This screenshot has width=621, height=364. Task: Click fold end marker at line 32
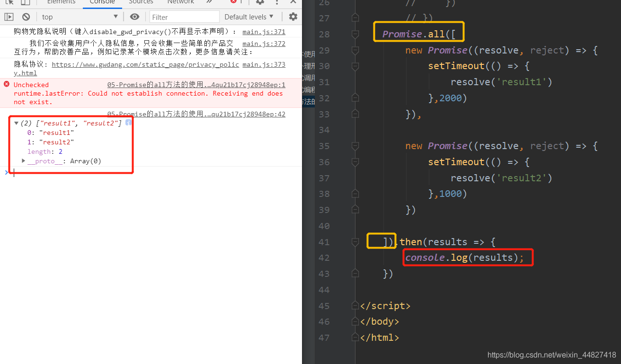click(355, 98)
